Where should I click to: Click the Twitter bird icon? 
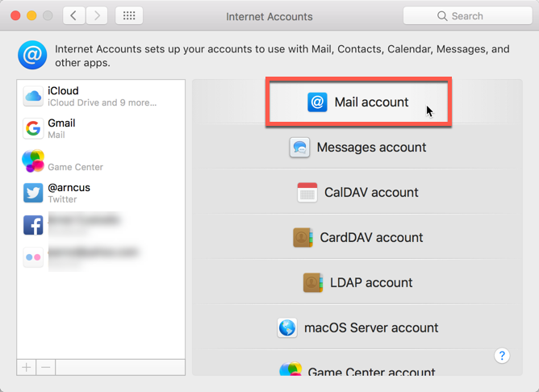(x=33, y=193)
